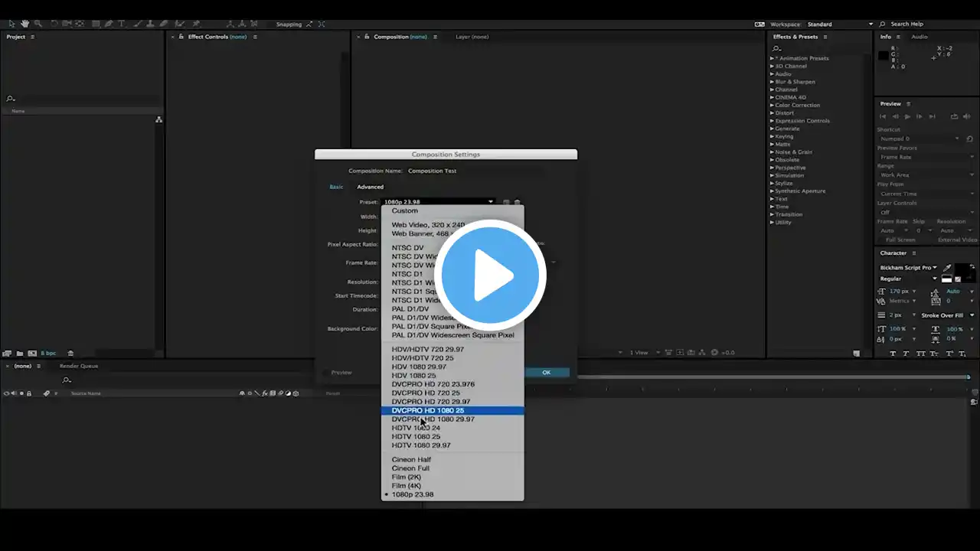Image resolution: width=980 pixels, height=551 pixels.
Task: Select the Hand tool in the toolbar
Action: (x=24, y=24)
